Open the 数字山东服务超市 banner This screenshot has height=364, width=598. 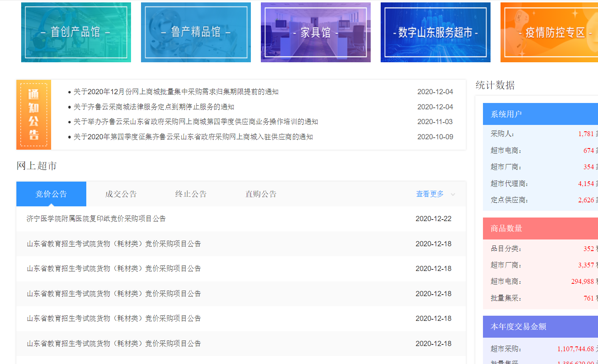[x=435, y=32]
